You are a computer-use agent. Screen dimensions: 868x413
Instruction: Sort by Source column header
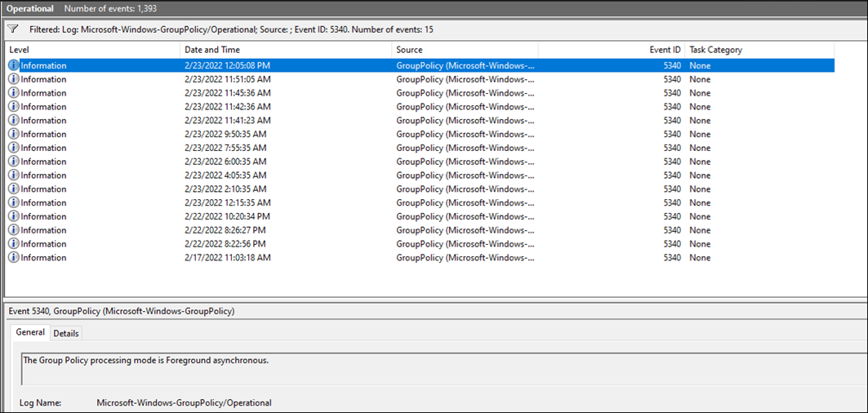(x=465, y=50)
